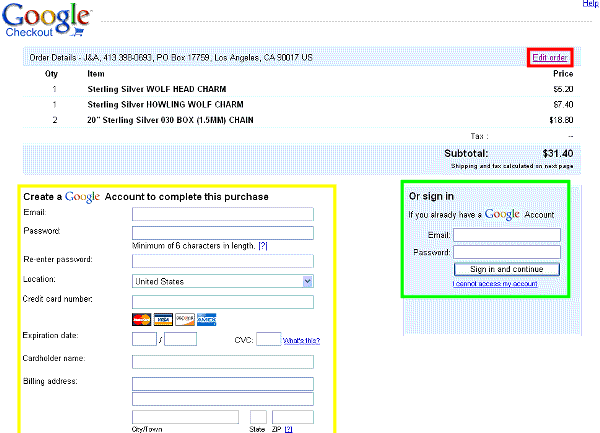Image resolution: width=600 pixels, height=433 pixels.
Task: Click the 'Expiration date:' label
Action: tap(51, 335)
